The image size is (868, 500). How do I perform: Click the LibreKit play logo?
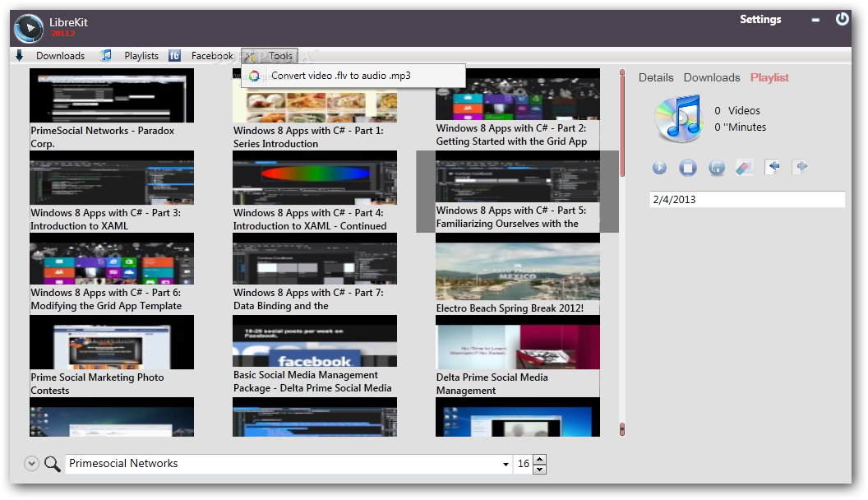click(28, 29)
